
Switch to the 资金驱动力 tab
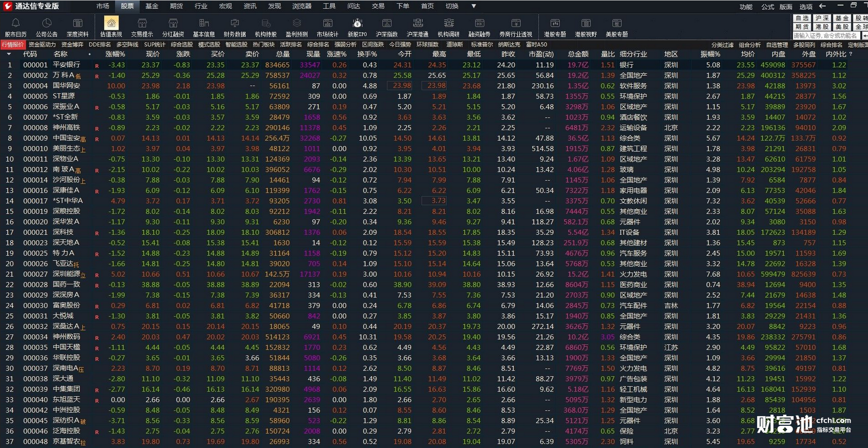pyautogui.click(x=41, y=45)
